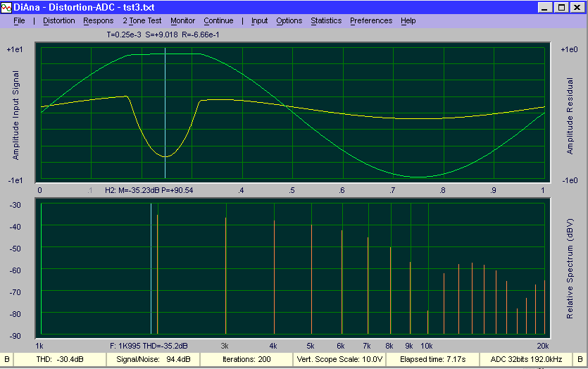Screen dimensions: 588x369
Task: Click the 20k frequency axis label
Action: [543, 346]
